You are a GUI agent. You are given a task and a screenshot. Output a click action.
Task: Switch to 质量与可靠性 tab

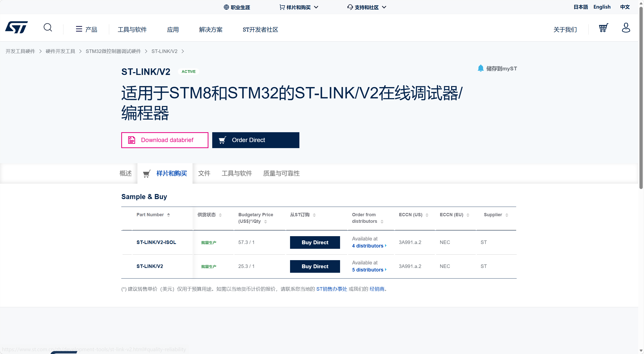(x=281, y=173)
